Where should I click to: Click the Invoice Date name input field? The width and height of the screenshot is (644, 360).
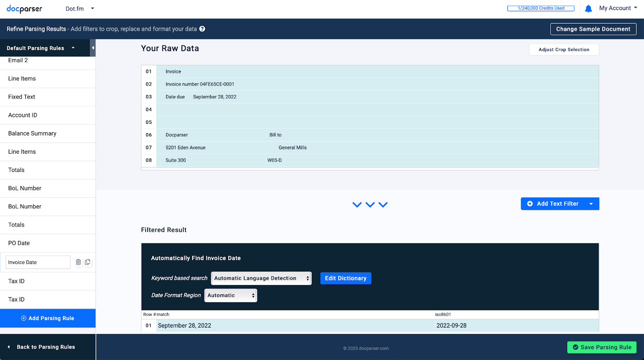pos(38,262)
